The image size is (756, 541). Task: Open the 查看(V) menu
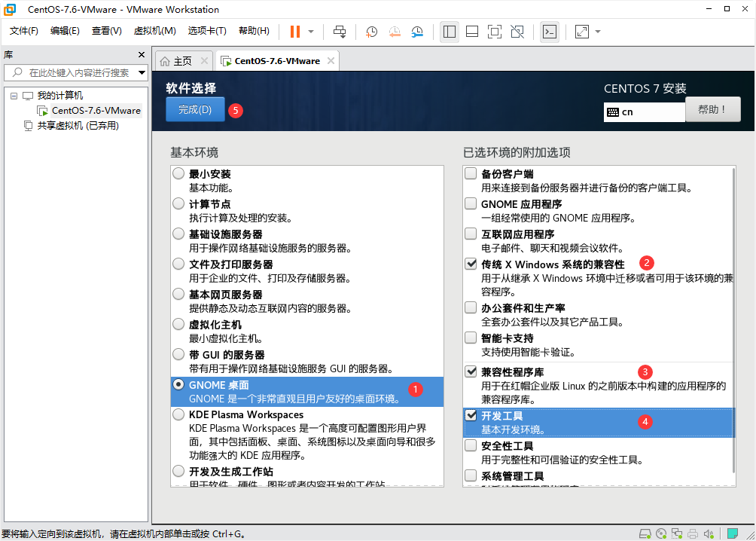(107, 31)
